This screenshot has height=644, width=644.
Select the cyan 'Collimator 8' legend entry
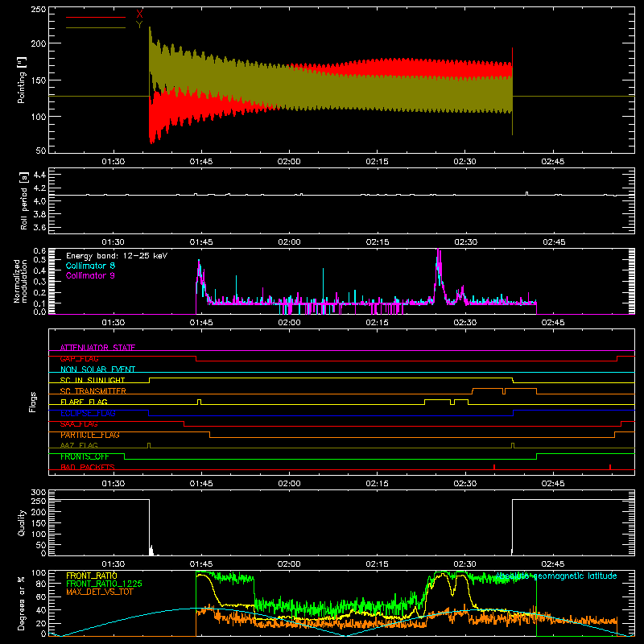90,266
